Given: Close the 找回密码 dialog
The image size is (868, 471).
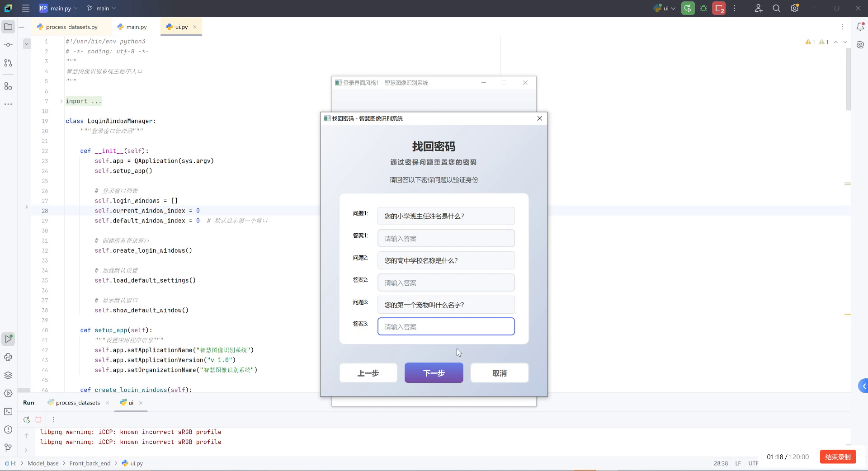Looking at the screenshot, I should [x=539, y=118].
